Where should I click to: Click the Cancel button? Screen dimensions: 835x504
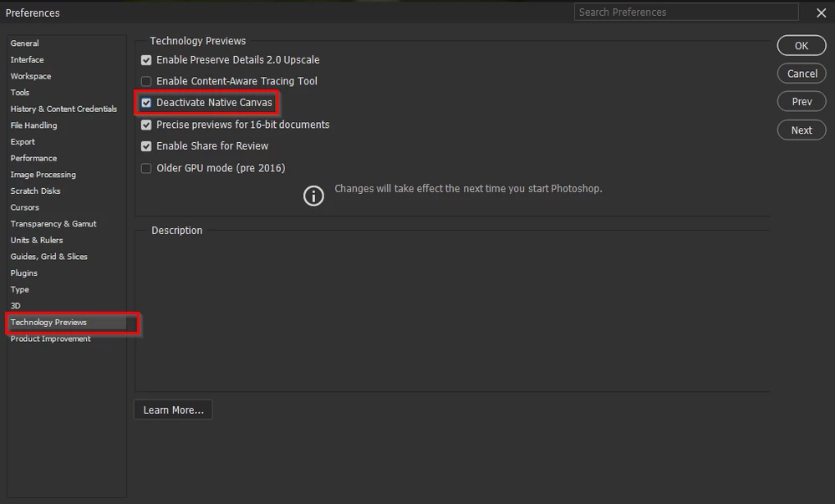[x=802, y=74]
